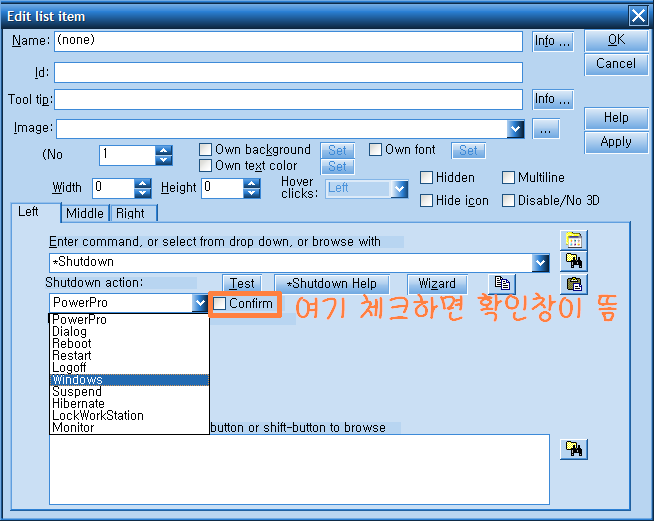Click the Apply button

pyautogui.click(x=616, y=142)
